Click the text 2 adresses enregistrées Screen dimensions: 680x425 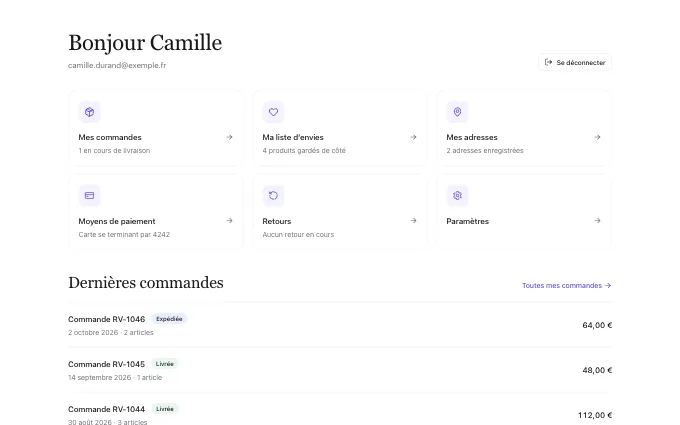point(485,150)
